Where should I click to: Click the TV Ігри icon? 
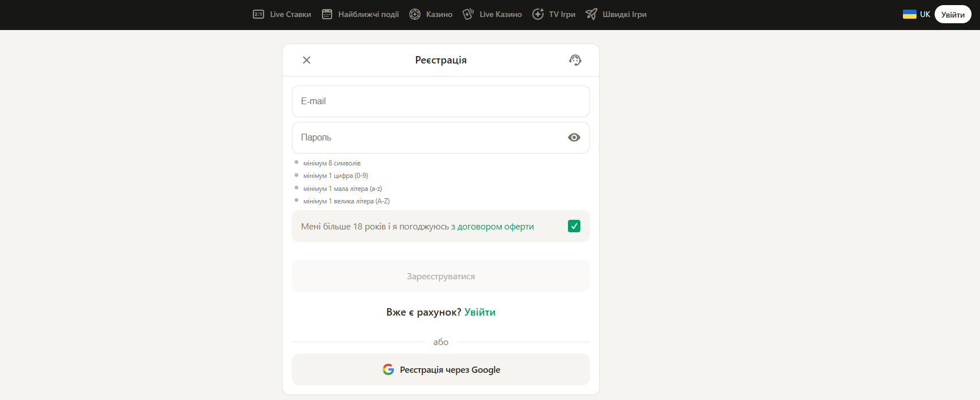(538, 14)
